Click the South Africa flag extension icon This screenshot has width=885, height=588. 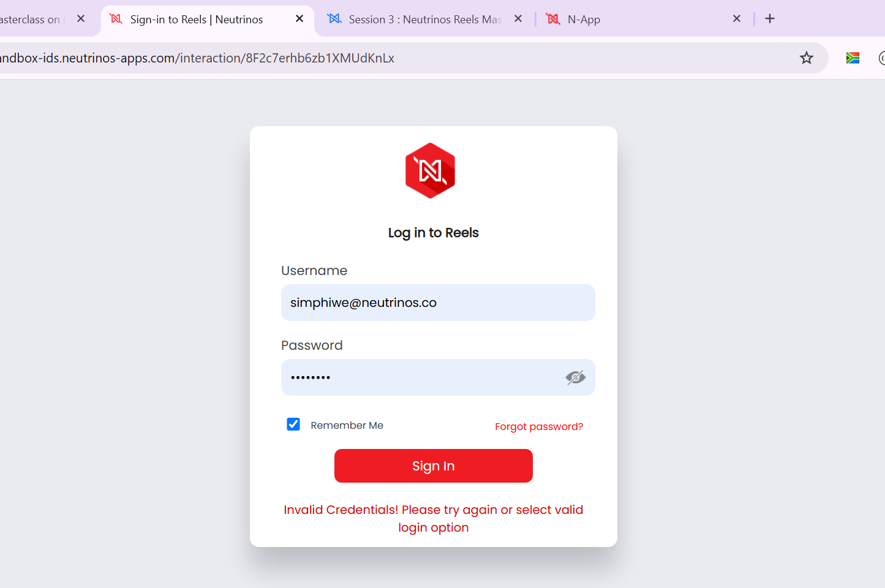853,58
